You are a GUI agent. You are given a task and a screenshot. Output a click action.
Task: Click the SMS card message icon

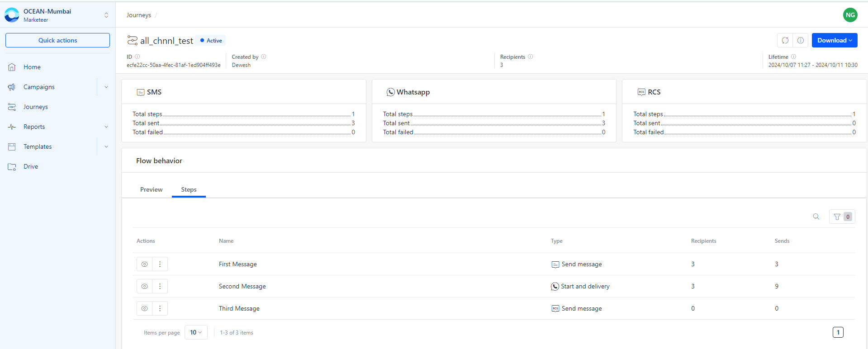tap(141, 92)
